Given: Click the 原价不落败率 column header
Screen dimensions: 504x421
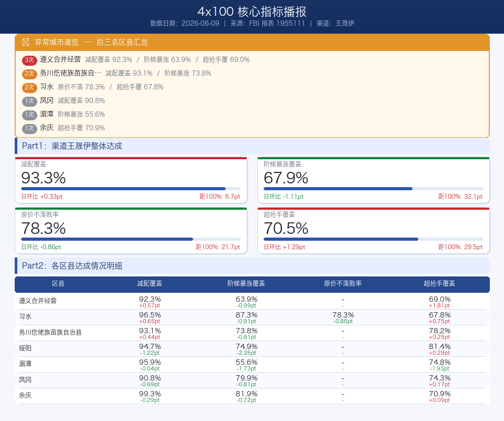Looking at the screenshot, I should pyautogui.click(x=343, y=284).
